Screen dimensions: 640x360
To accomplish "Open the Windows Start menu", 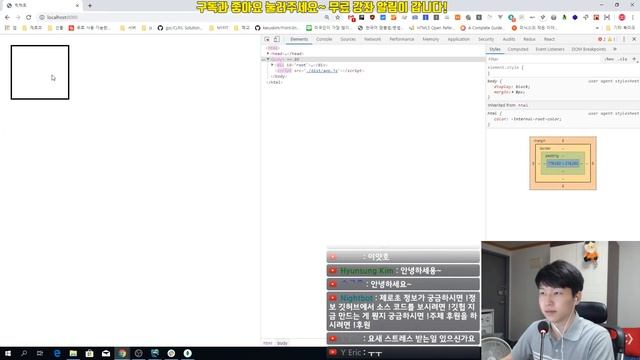I will 8,353.
